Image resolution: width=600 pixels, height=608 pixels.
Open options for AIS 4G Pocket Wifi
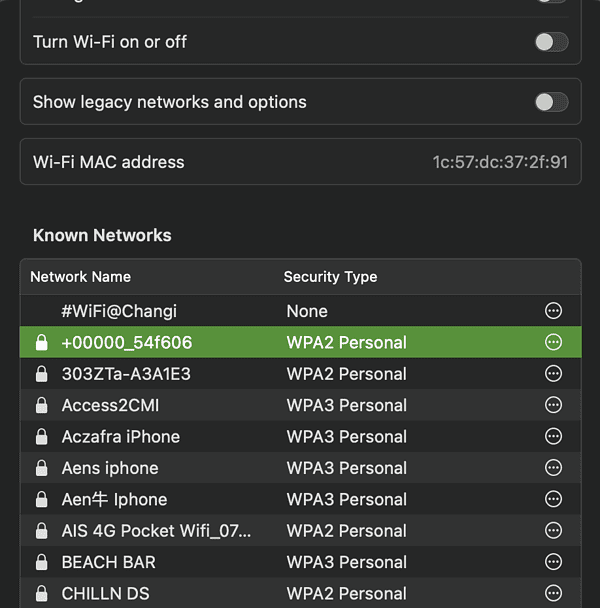pos(553,530)
